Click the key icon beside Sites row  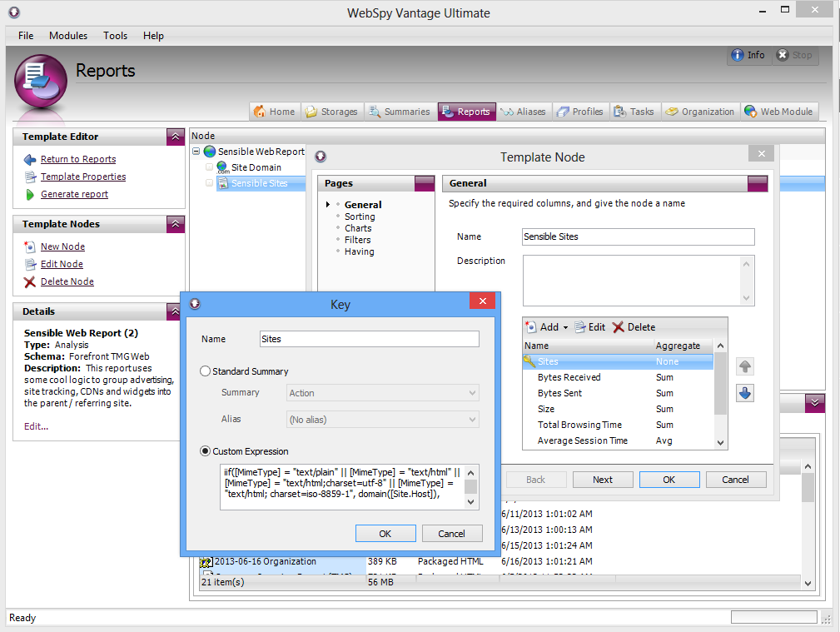pyautogui.click(x=529, y=361)
